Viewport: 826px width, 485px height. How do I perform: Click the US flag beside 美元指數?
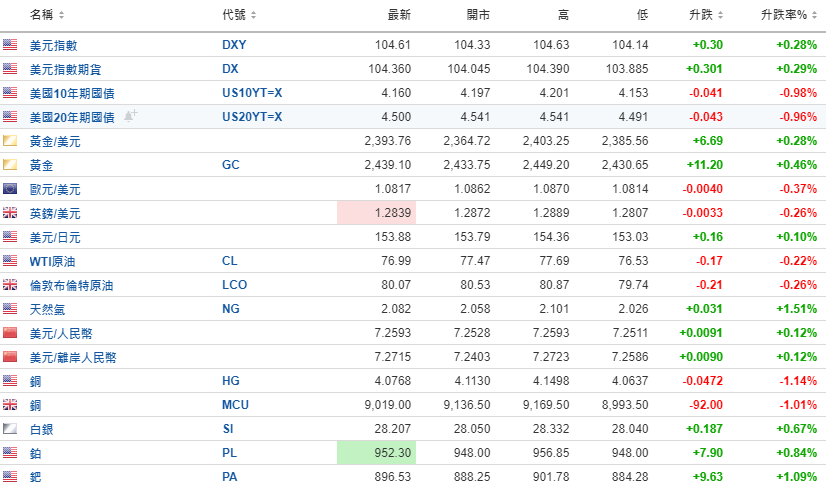(11, 45)
